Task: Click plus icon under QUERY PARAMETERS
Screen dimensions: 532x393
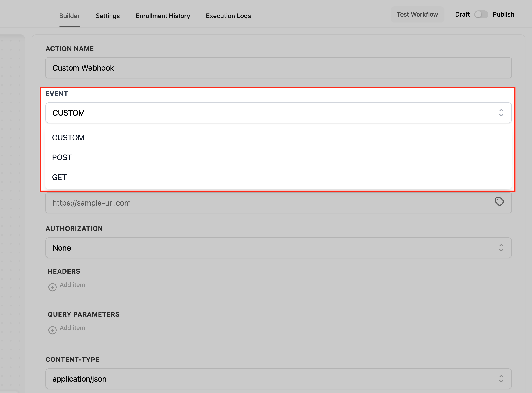Action: pyautogui.click(x=52, y=330)
